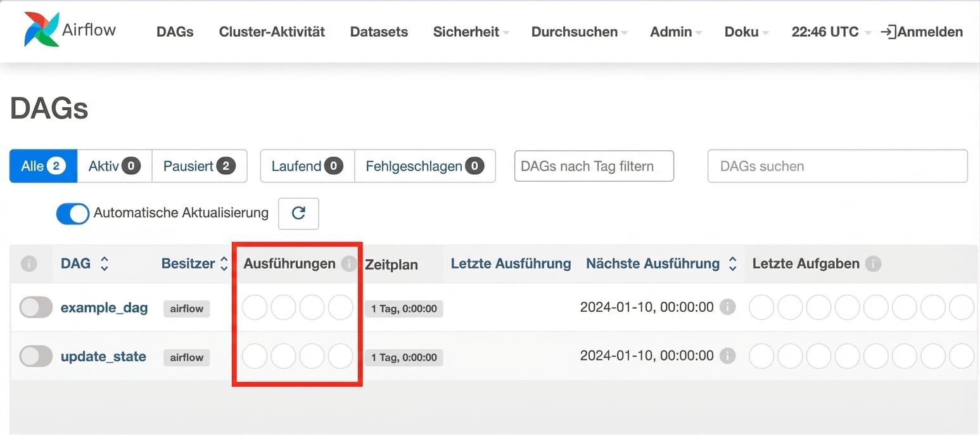Expand the Sicherheit dropdown menu
980x436 pixels.
(x=471, y=32)
